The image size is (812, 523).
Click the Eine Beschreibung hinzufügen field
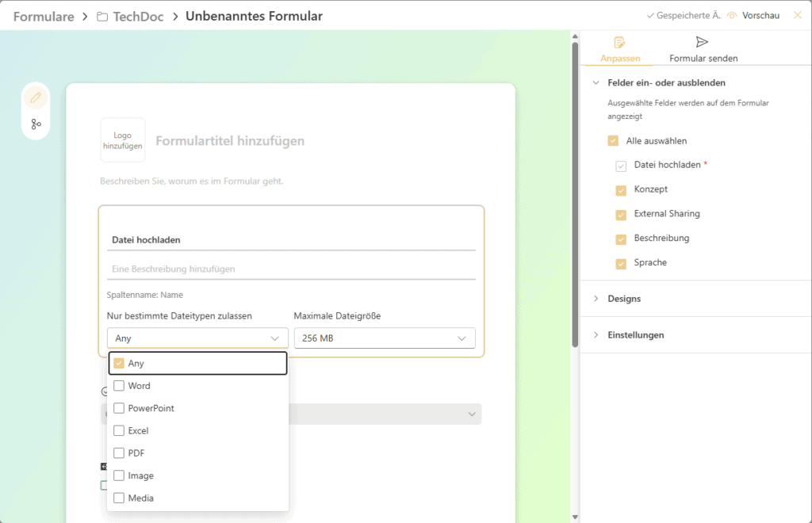tap(291, 269)
